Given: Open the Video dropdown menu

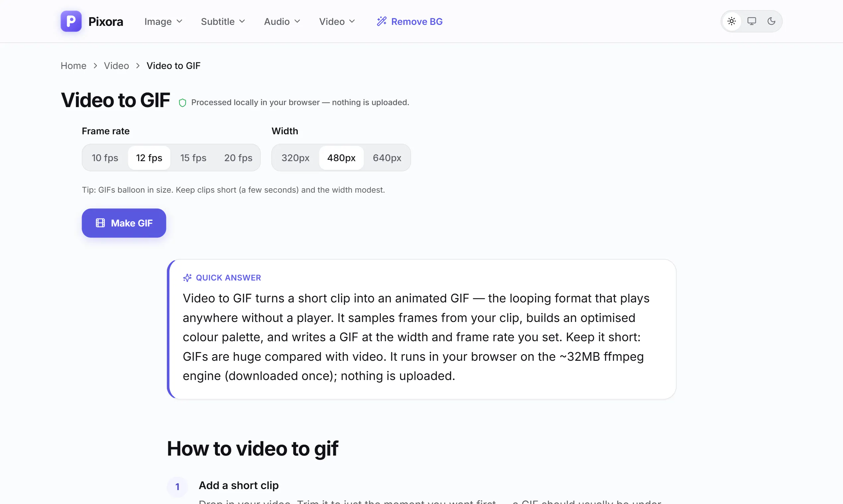Looking at the screenshot, I should (337, 22).
